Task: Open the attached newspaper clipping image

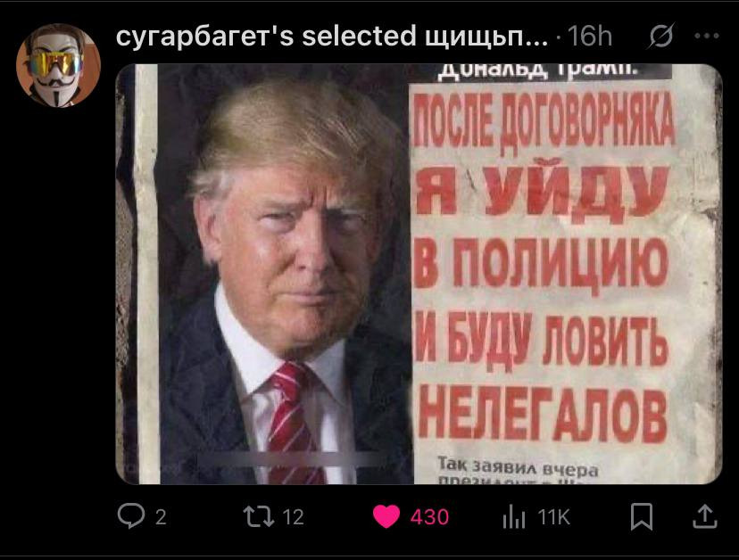Action: [x=419, y=274]
